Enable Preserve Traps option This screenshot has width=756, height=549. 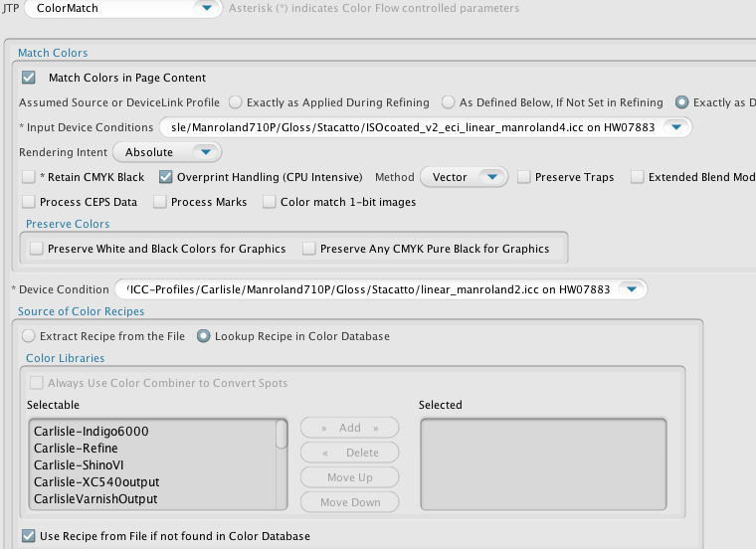[x=524, y=177]
